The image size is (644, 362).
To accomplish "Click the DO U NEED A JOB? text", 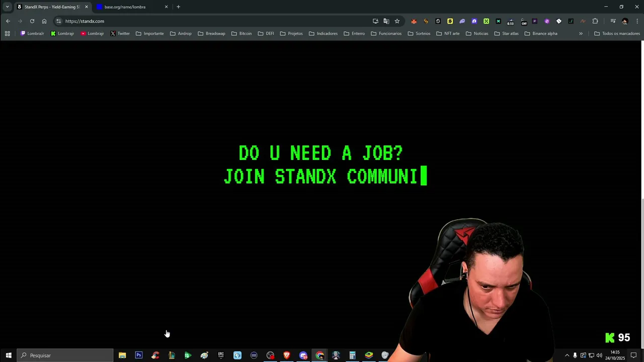I will pos(321,153).
